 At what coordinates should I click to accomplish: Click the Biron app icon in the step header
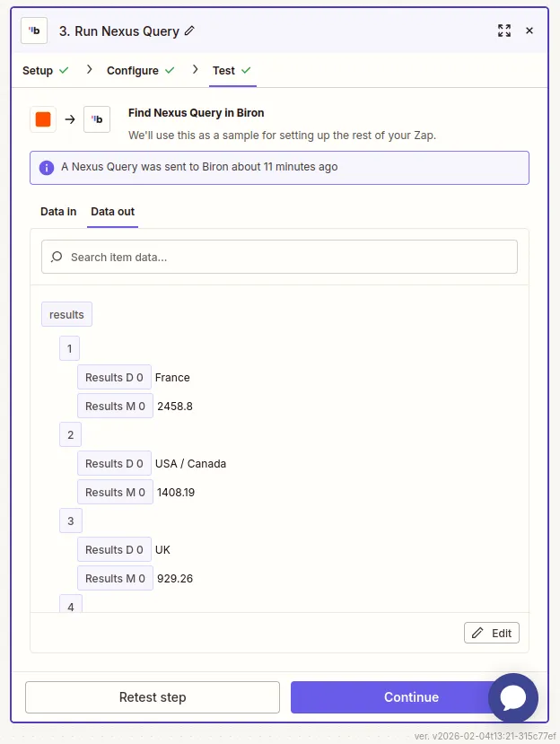click(x=33, y=30)
